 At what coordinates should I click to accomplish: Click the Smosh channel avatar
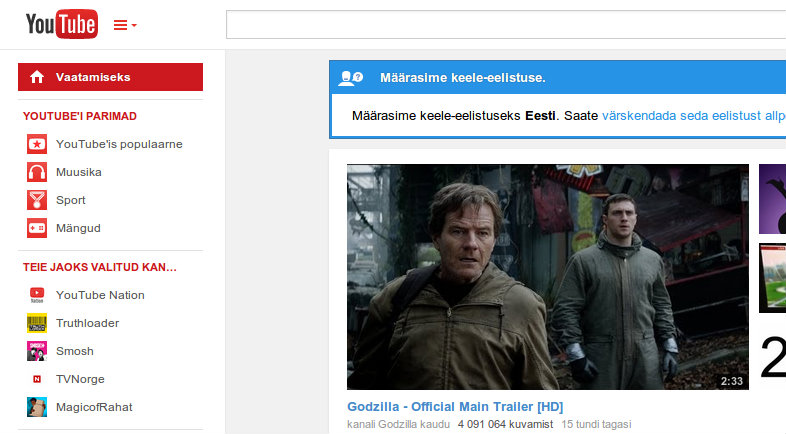click(x=37, y=351)
